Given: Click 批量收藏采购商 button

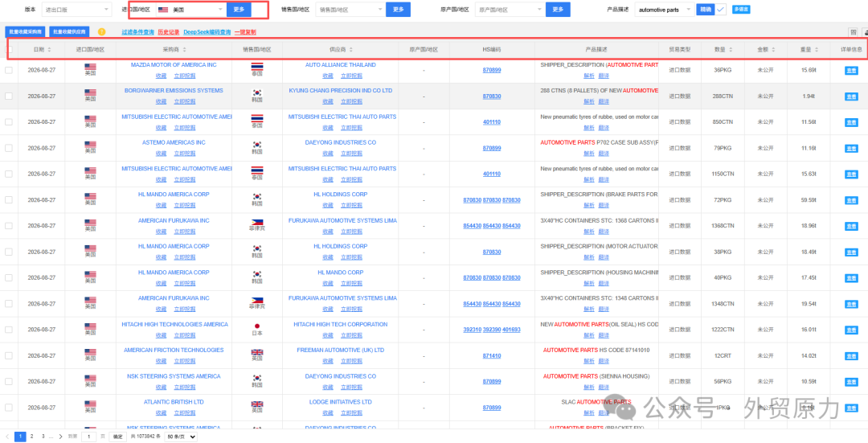Looking at the screenshot, I should 25,32.
